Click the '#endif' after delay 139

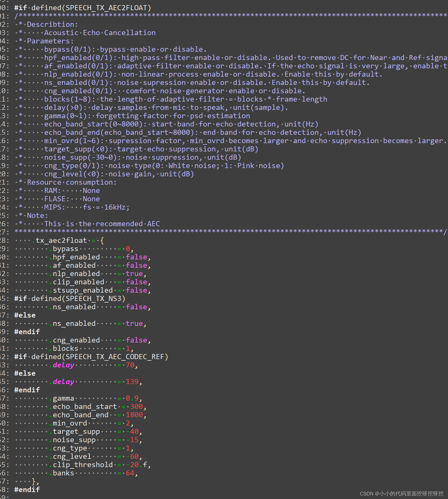click(x=27, y=390)
